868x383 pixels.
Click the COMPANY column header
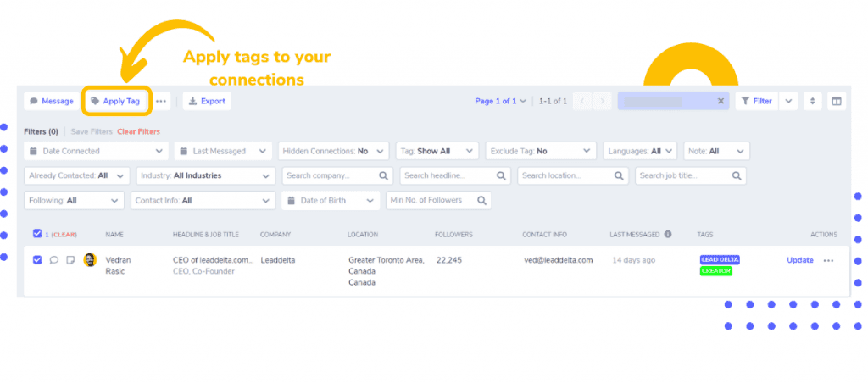tap(275, 235)
